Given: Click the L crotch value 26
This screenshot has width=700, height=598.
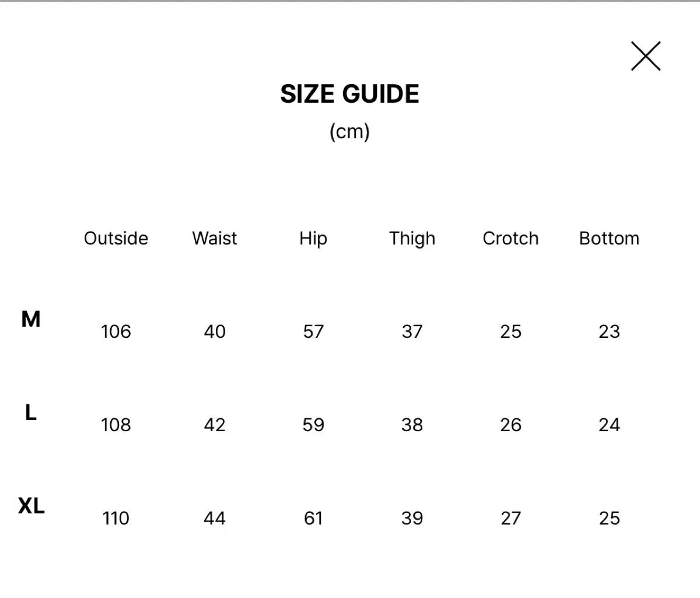Looking at the screenshot, I should point(510,425).
